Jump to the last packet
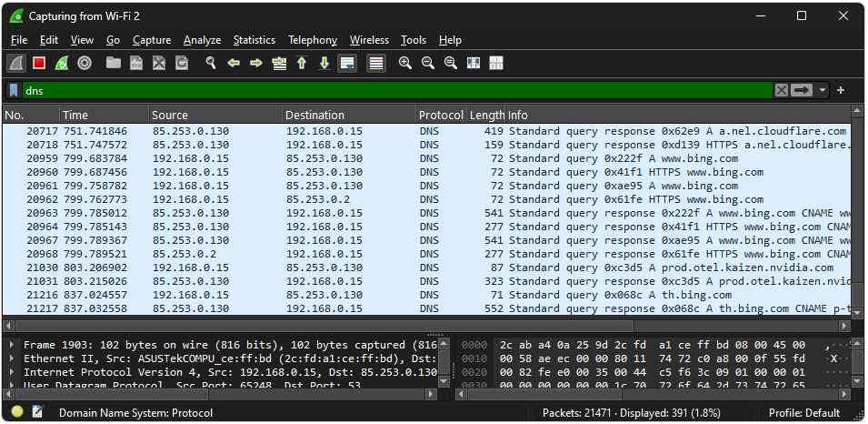The width and height of the screenshot is (868, 424). [324, 63]
